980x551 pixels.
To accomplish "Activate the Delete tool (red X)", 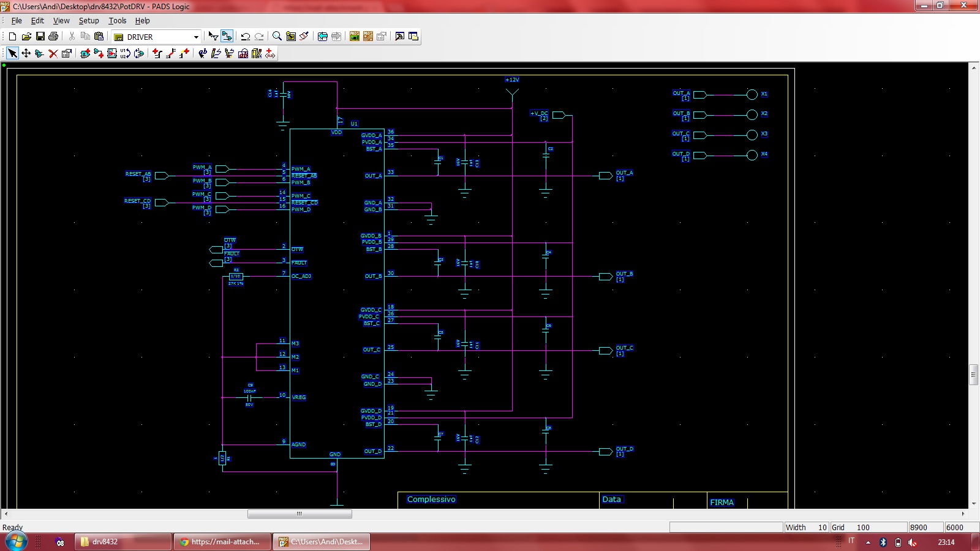I will pos(53,54).
